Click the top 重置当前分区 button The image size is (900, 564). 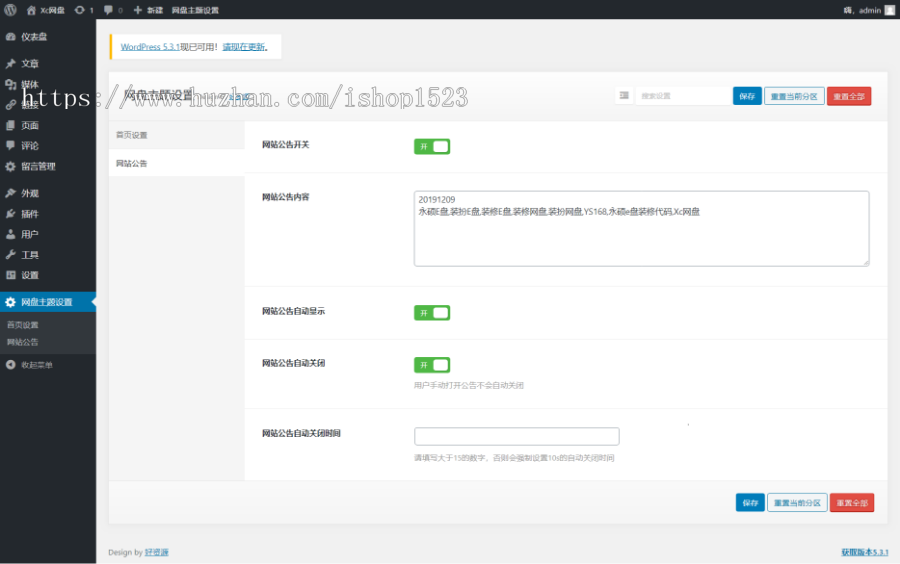point(794,96)
